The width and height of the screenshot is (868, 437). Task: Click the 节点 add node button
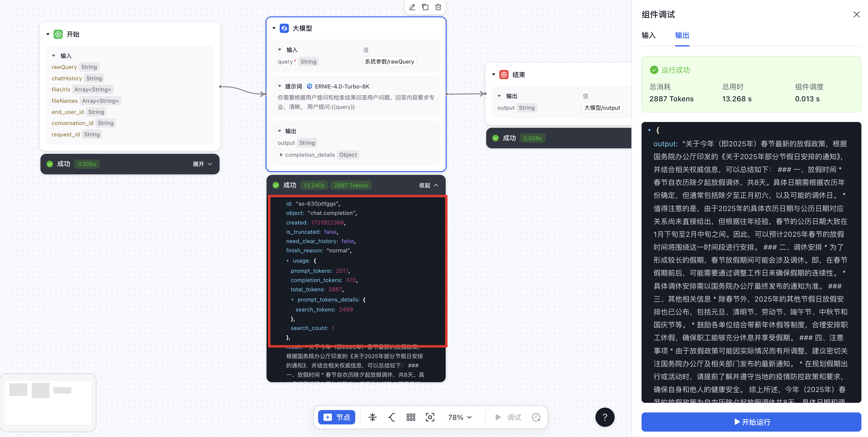[336, 417]
